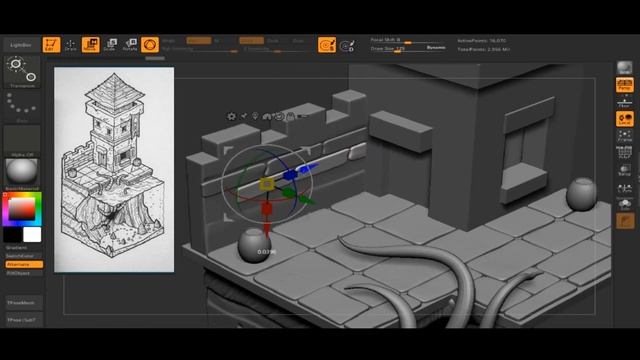
Task: Click the orange button beneath Solo
Action: tap(625, 221)
